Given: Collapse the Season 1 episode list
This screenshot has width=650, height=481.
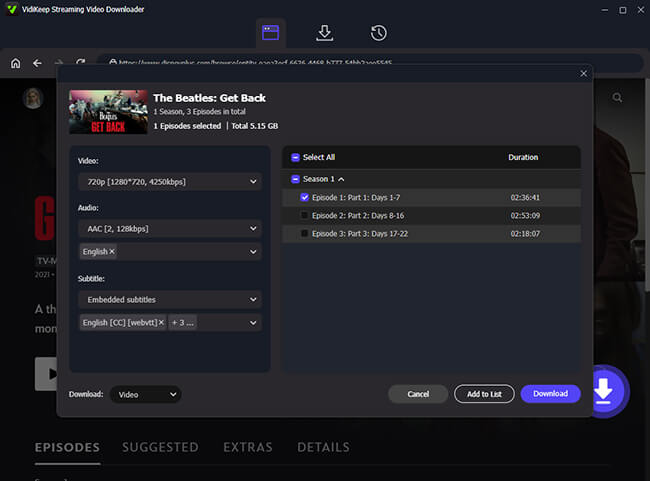Looking at the screenshot, I should [341, 179].
